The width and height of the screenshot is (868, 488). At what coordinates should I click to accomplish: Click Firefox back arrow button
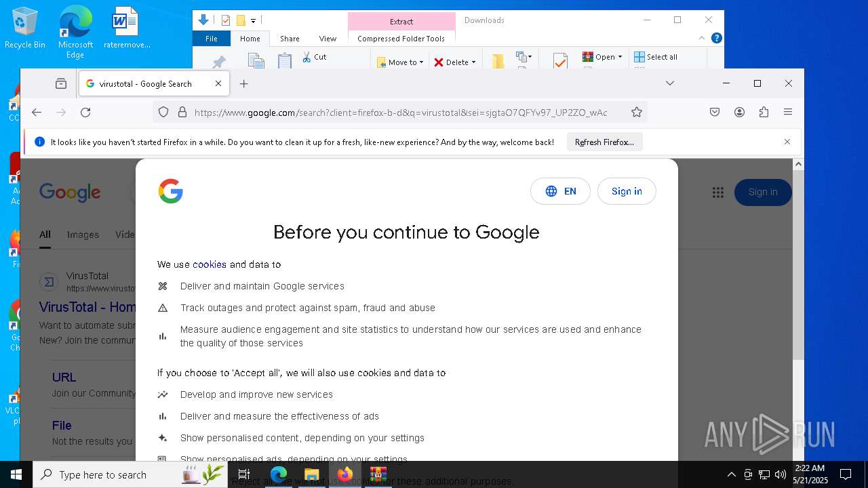coord(37,113)
